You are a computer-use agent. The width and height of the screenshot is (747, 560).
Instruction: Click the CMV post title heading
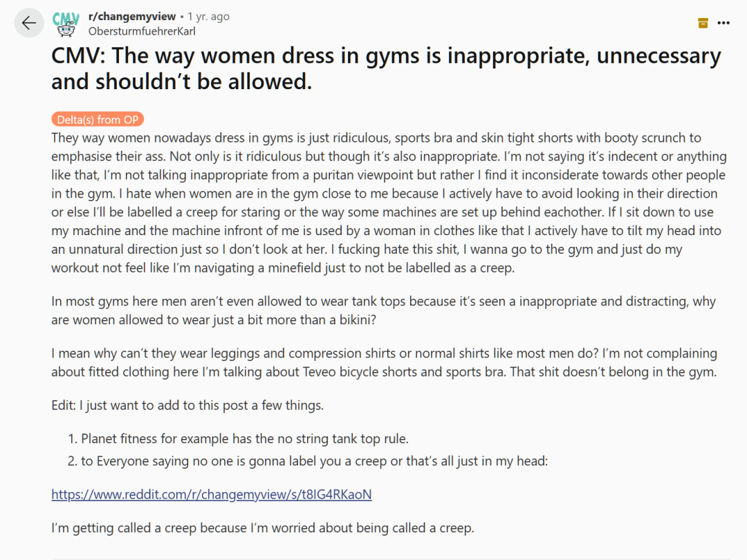(x=387, y=68)
